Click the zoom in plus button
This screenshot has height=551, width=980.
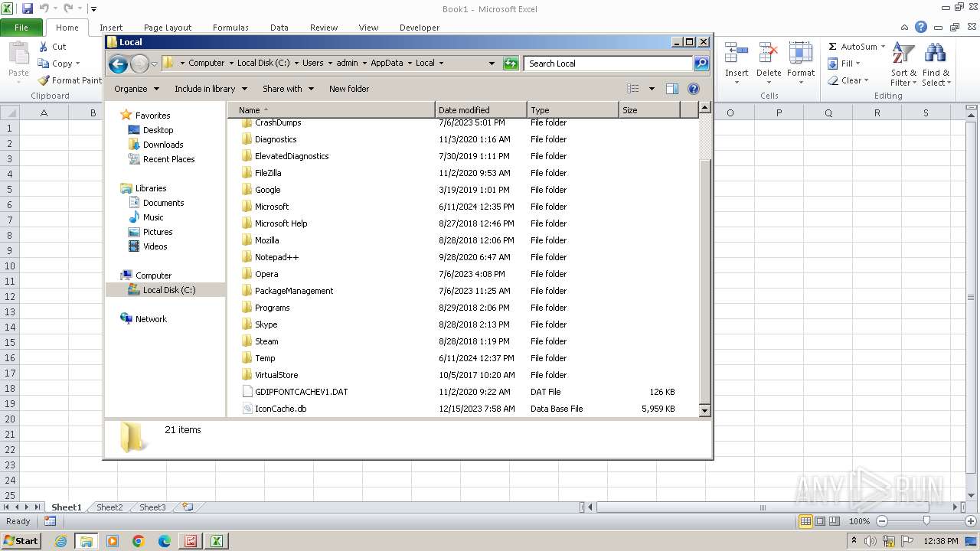point(970,521)
